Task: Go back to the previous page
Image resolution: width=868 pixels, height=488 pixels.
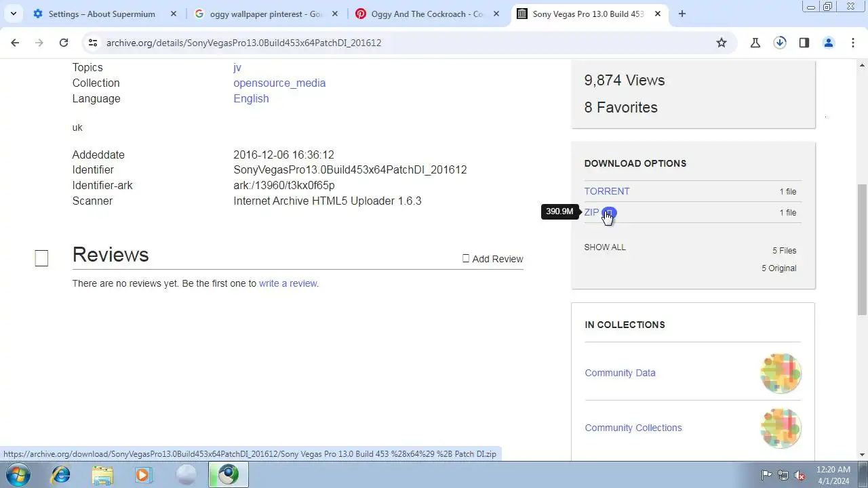Action: click(15, 43)
